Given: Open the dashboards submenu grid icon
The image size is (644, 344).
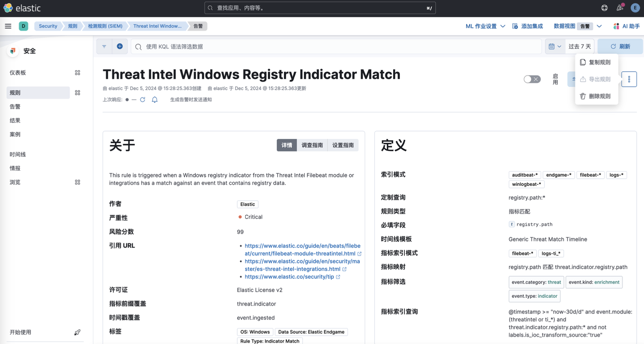Looking at the screenshot, I should point(78,73).
